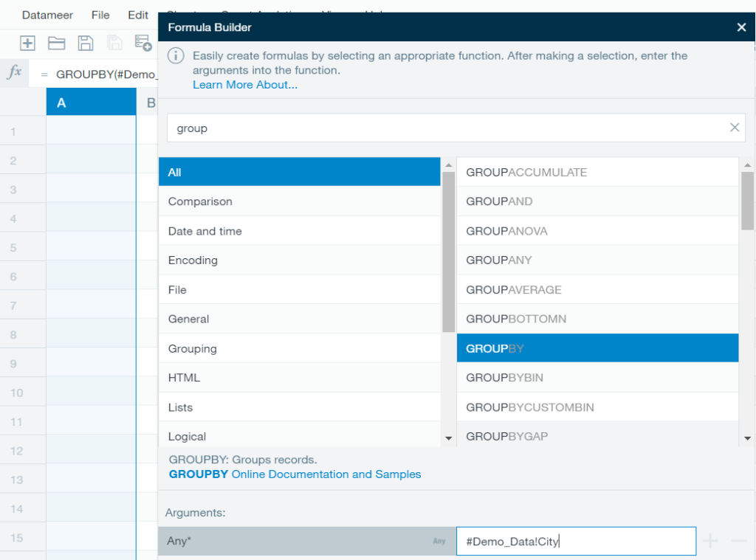Click the fx formula icon
Screen dimensions: 756x560
[x=13, y=72]
